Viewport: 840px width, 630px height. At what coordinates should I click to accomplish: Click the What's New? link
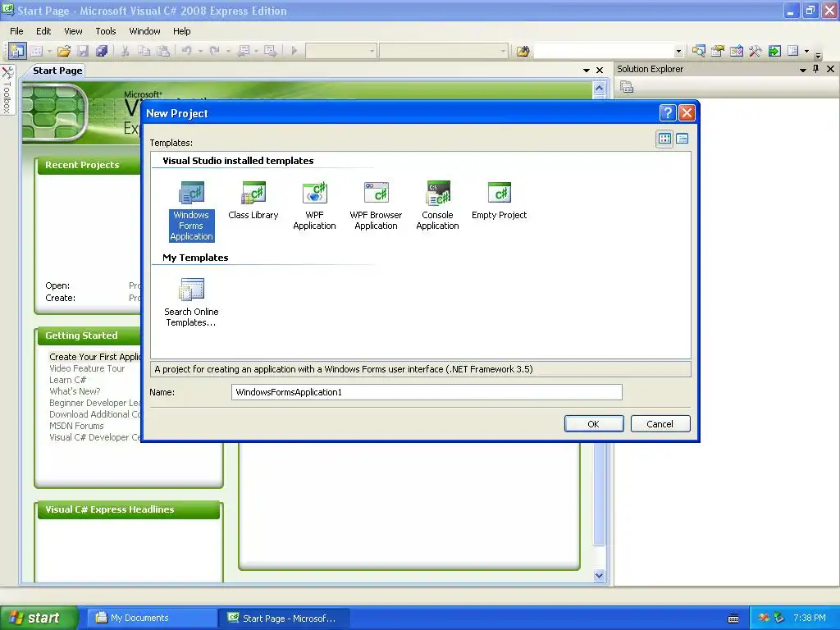click(x=75, y=391)
